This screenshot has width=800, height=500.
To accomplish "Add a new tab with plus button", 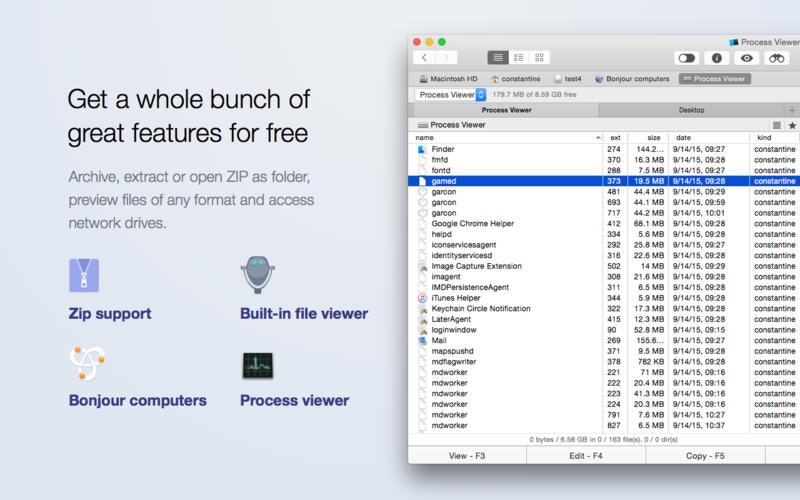I will [792, 110].
